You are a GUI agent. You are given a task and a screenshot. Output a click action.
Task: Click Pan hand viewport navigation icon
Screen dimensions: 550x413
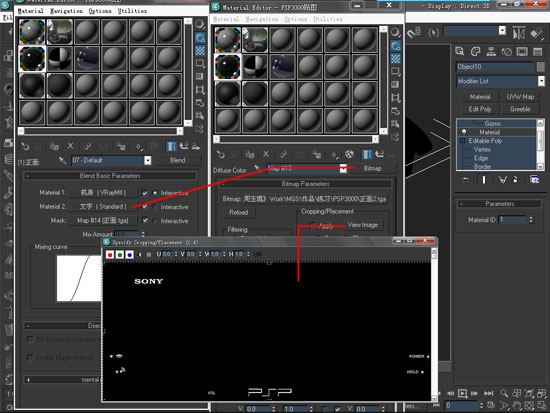(x=516, y=406)
